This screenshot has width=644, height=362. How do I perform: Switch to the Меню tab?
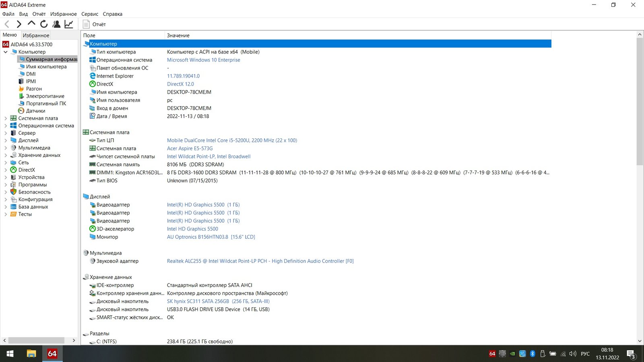(x=10, y=35)
